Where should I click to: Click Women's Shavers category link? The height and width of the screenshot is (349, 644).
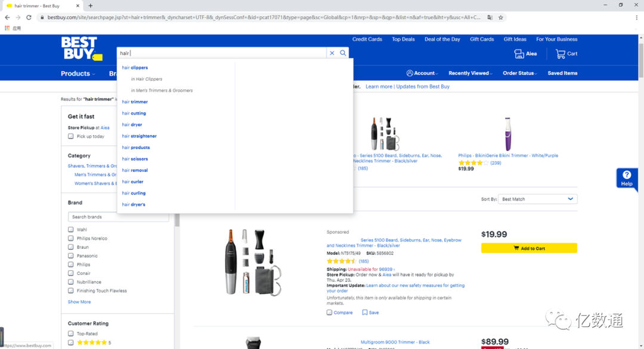[95, 183]
